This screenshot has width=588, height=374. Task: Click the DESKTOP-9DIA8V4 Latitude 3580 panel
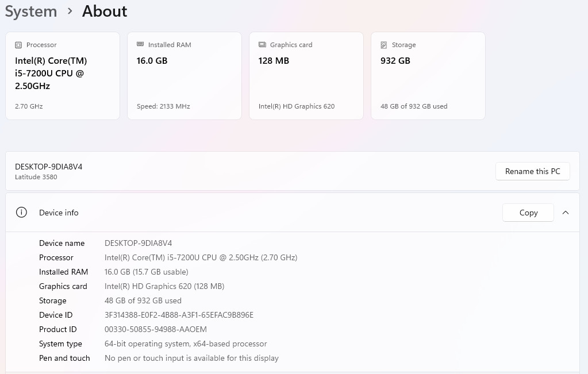[x=293, y=171]
